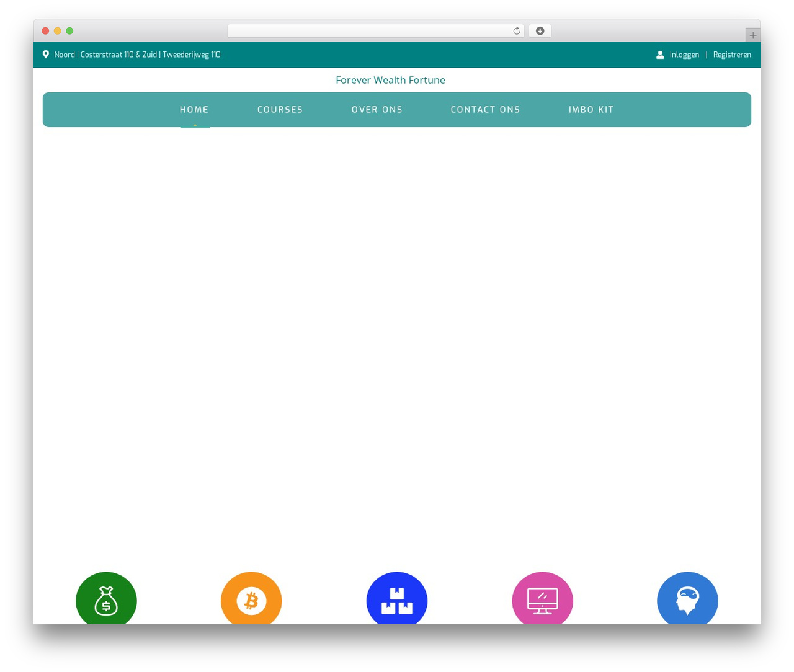Navigate to OVER ONS page
794x672 pixels.
click(377, 110)
